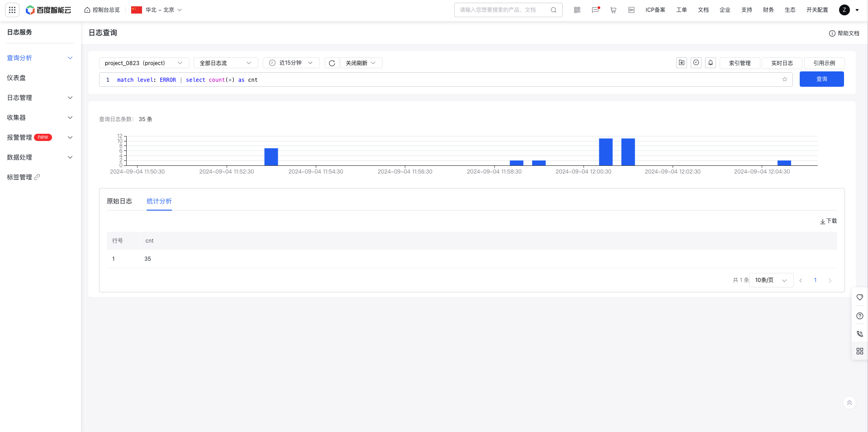868x432 pixels.
Task: Click the floating help question icon
Action: click(860, 316)
